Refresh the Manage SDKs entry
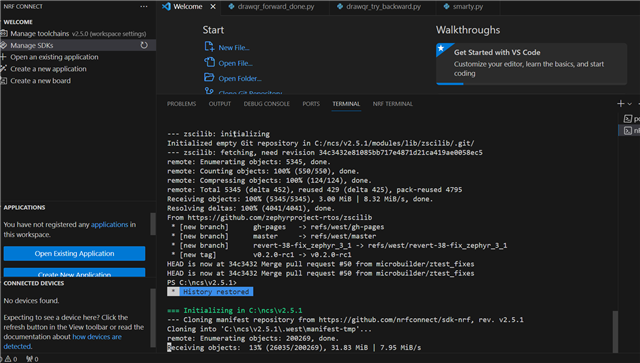640x363 pixels. pos(144,45)
